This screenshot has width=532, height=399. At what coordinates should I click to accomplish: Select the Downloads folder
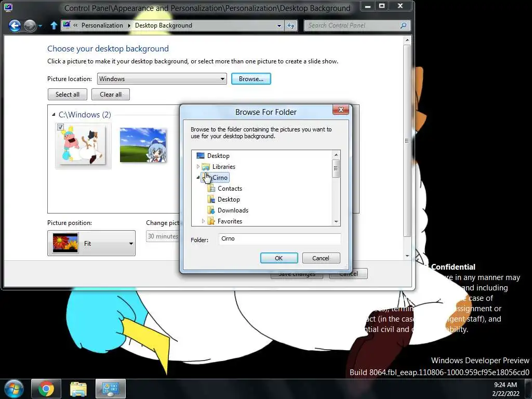233,210
